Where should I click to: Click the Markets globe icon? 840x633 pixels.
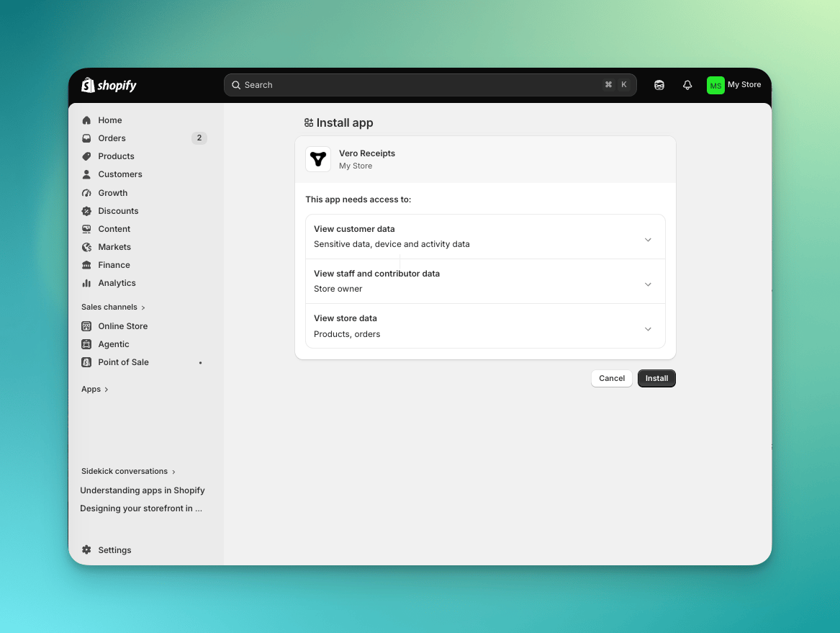coord(86,247)
